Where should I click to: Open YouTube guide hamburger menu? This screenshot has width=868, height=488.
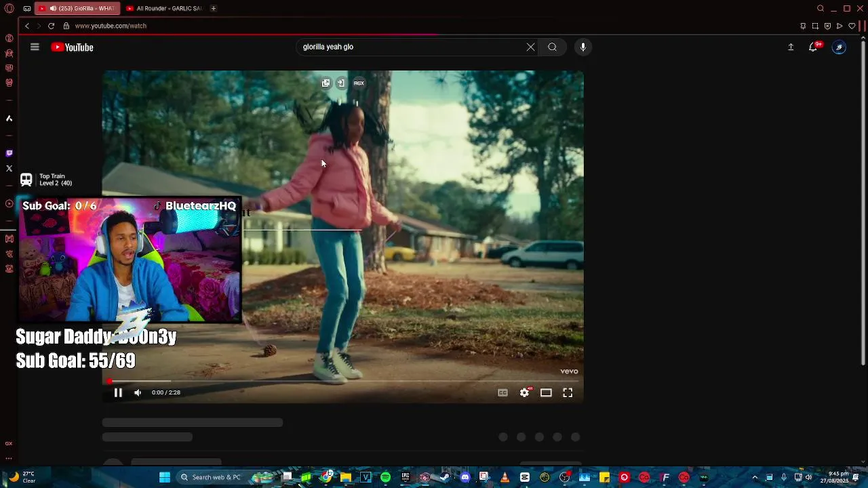coord(35,47)
